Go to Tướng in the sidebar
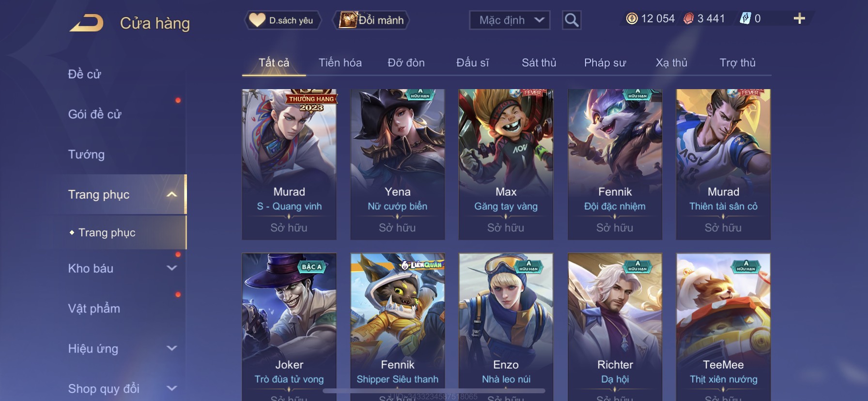 pyautogui.click(x=86, y=154)
